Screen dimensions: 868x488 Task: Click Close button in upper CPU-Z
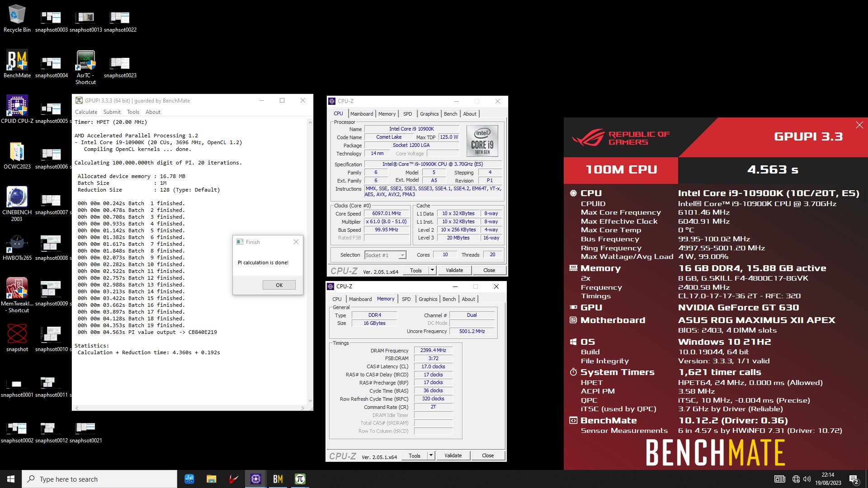[489, 270]
